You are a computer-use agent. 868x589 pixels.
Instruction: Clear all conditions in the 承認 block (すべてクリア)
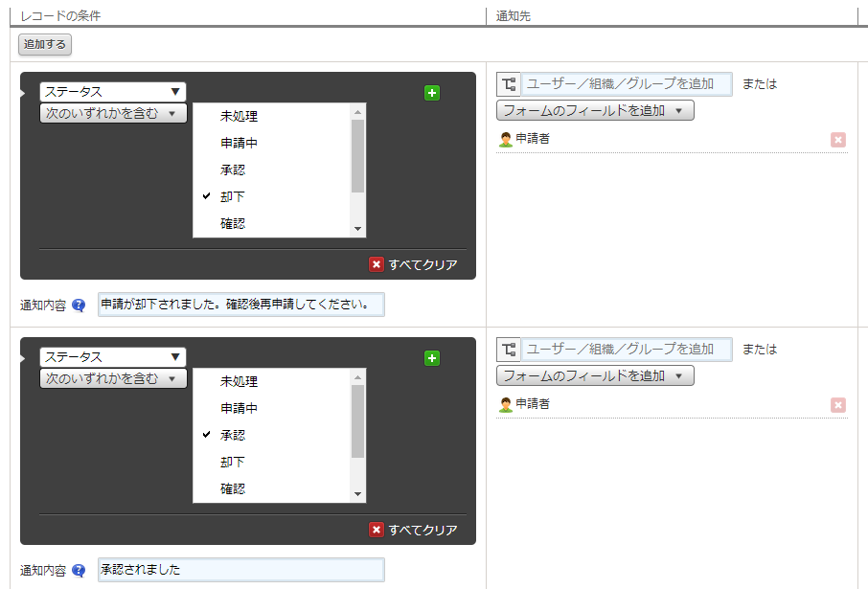pos(414,530)
